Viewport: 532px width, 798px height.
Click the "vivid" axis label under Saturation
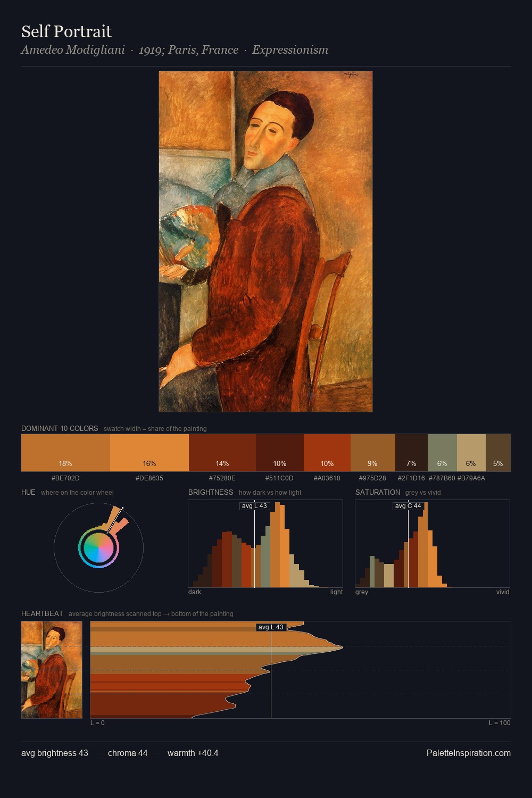click(503, 592)
